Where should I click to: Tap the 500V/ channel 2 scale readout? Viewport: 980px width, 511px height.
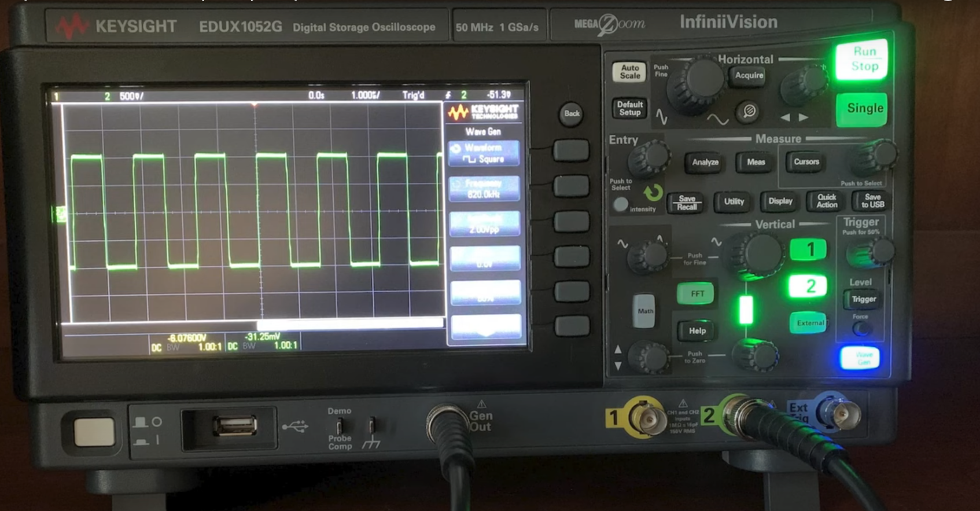[131, 96]
